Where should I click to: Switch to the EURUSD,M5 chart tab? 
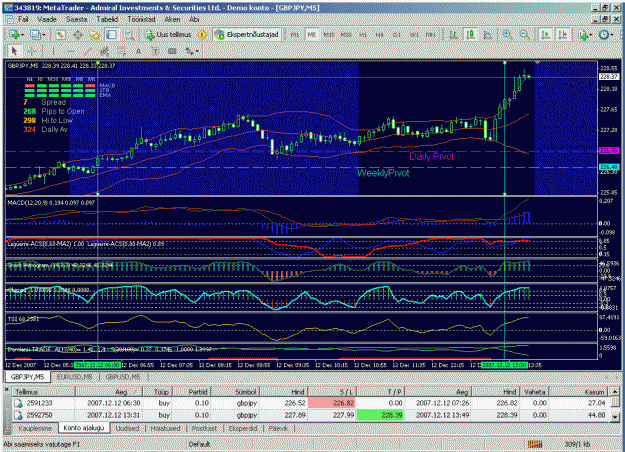click(74, 377)
